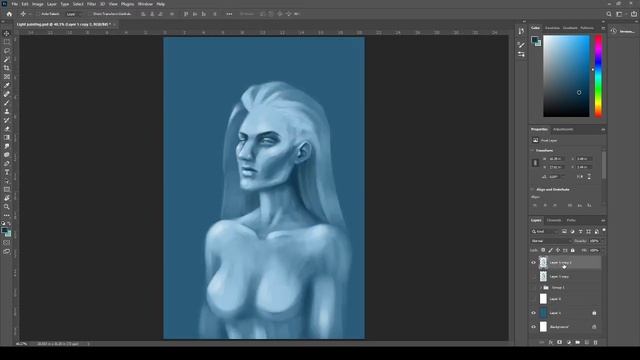The height and width of the screenshot is (360, 640).
Task: Hide the Layer 5 blue layer
Action: 533,313
